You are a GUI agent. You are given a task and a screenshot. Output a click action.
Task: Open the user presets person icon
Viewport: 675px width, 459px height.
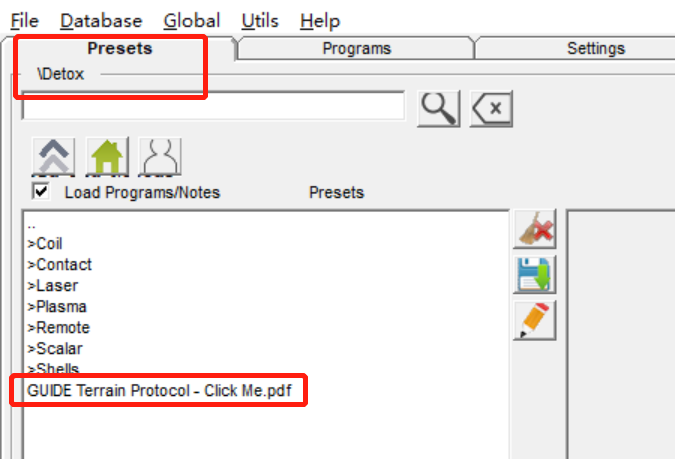[160, 156]
